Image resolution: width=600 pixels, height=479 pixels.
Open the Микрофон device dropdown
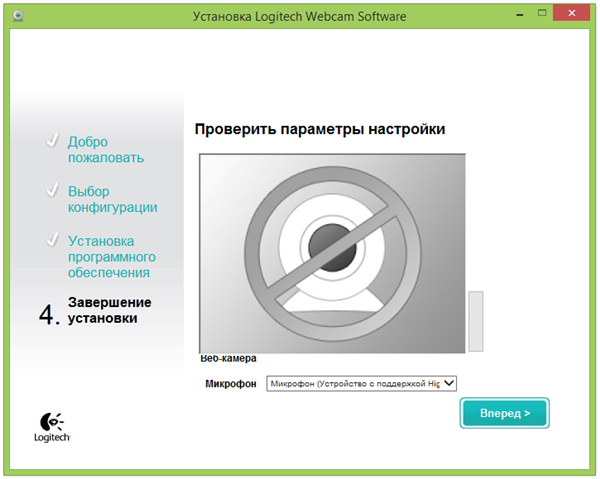point(362,383)
